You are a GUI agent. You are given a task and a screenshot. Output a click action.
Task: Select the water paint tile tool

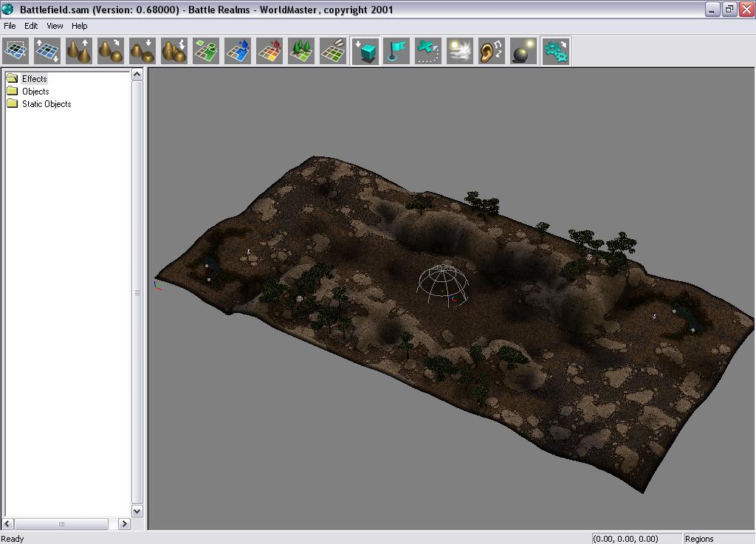coord(238,52)
